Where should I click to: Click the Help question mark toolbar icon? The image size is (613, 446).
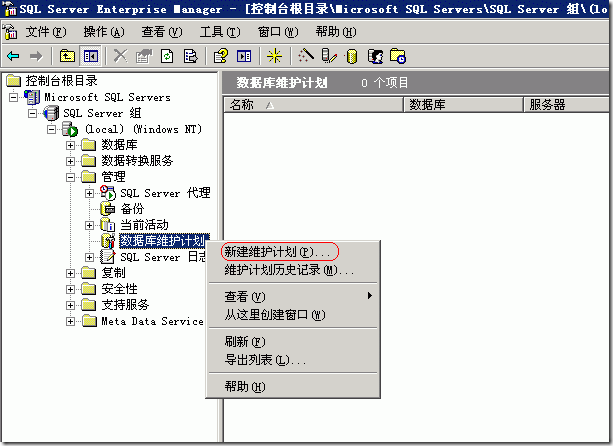(220, 56)
